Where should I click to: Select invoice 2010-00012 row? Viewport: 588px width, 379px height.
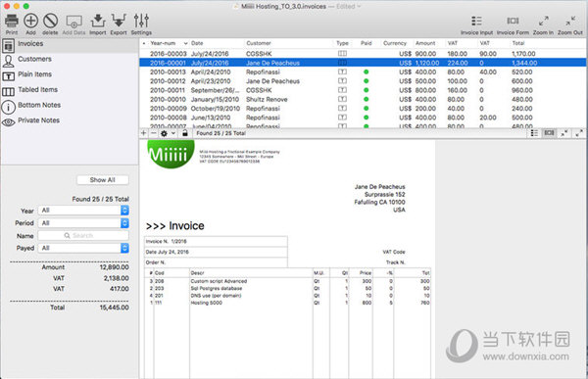coord(363,81)
